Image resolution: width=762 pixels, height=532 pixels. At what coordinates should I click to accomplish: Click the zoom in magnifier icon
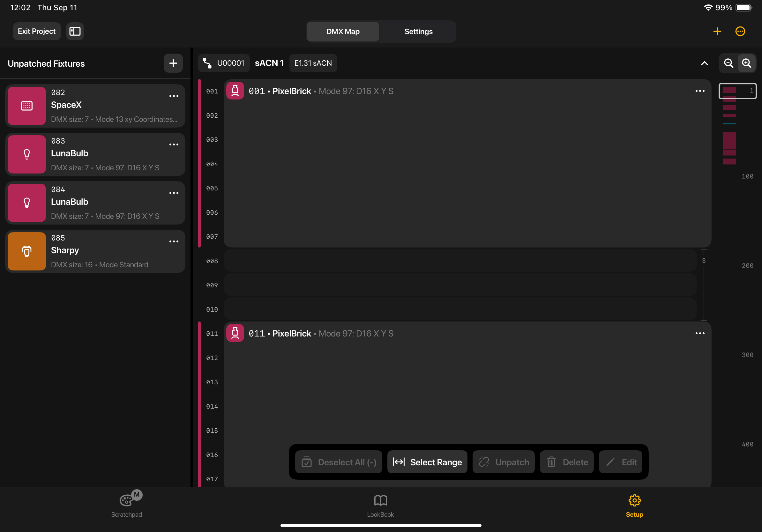[747, 63]
